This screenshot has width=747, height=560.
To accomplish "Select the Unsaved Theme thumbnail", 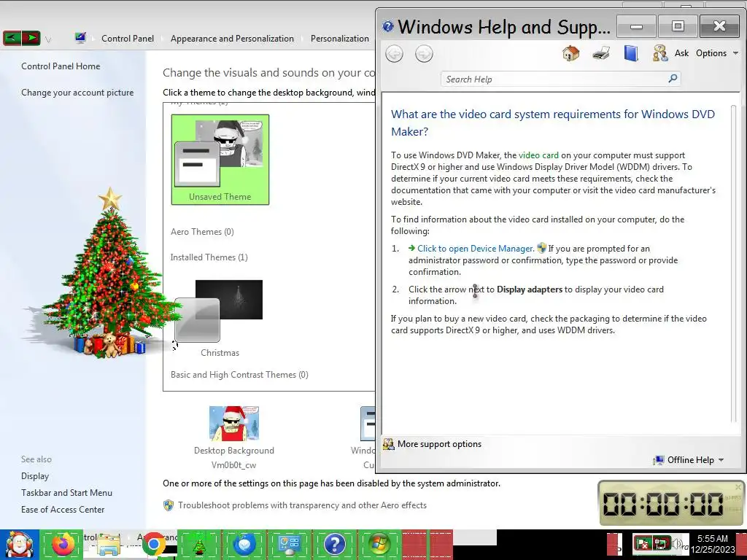I will [x=220, y=160].
